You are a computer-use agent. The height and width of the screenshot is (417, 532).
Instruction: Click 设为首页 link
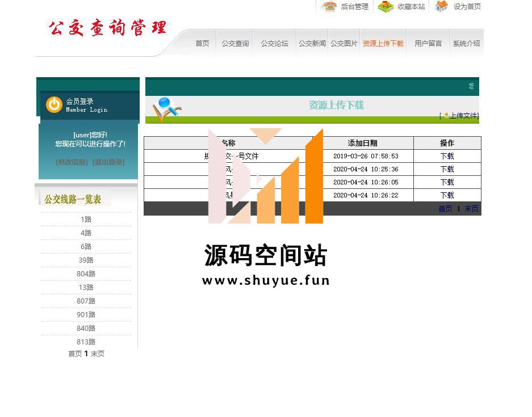[467, 6]
